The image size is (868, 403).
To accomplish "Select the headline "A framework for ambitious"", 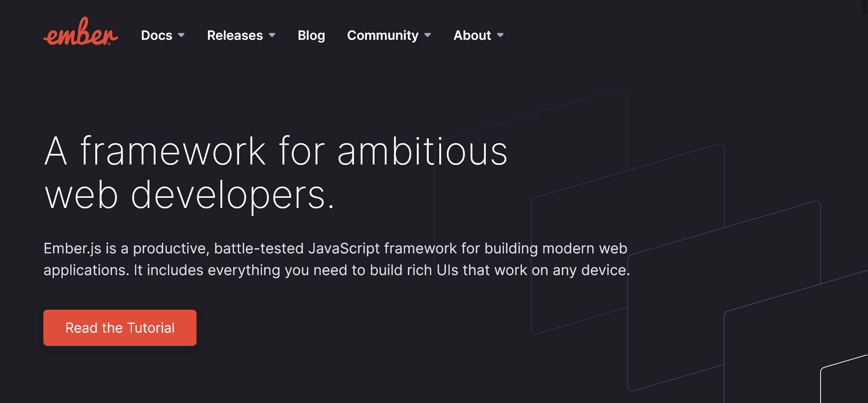I will (x=276, y=151).
